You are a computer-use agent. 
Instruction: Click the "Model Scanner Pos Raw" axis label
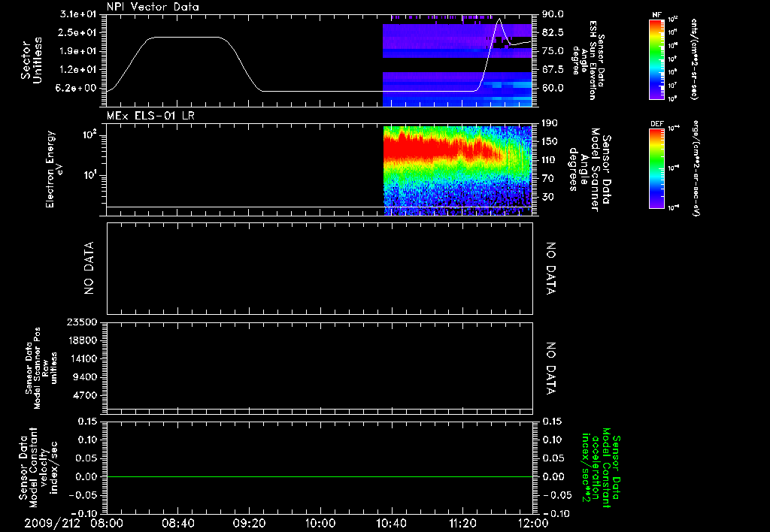click(41, 368)
